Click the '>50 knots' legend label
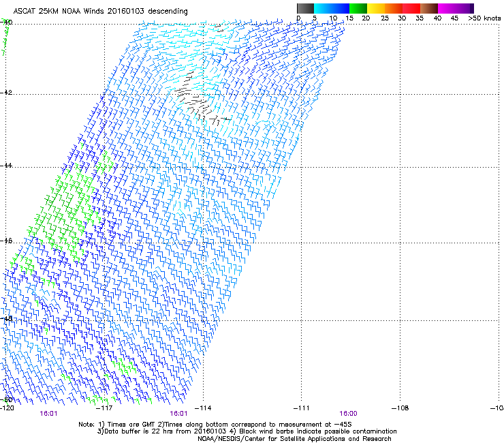This screenshot has width=504, height=443. 484,18
